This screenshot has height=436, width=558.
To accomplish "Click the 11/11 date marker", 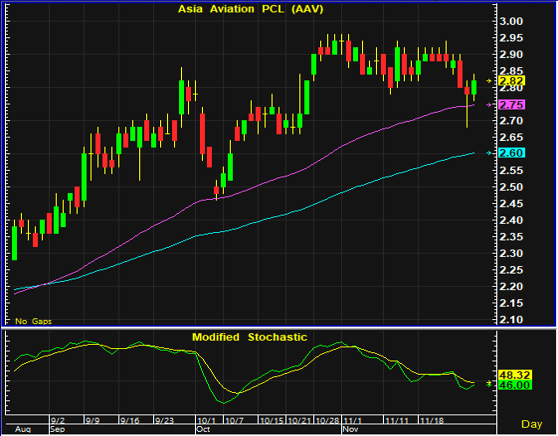I will (x=397, y=420).
